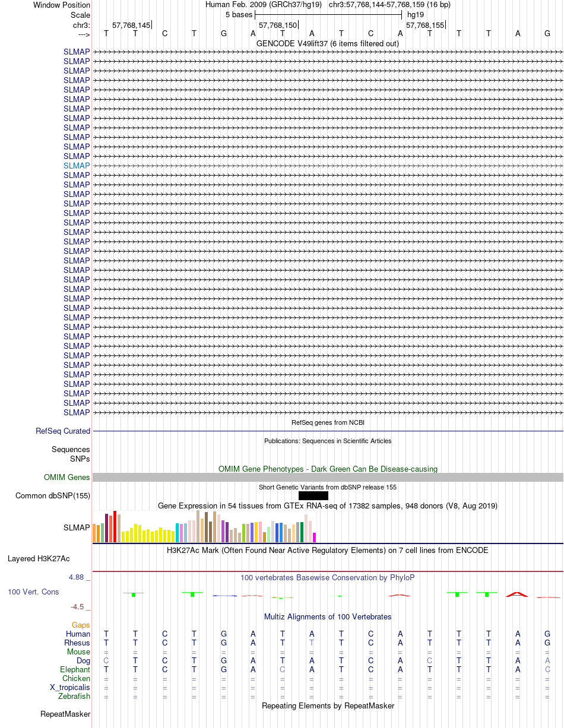Select the Dog species row label
This screenshot has height=728, width=564.
83,661
